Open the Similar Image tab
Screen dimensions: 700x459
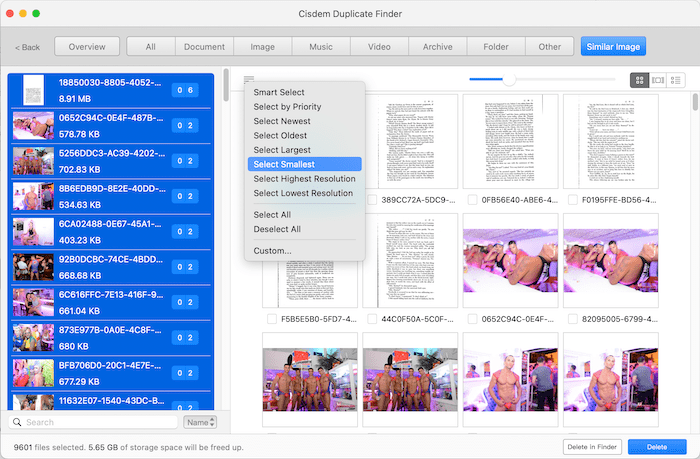pyautogui.click(x=613, y=46)
